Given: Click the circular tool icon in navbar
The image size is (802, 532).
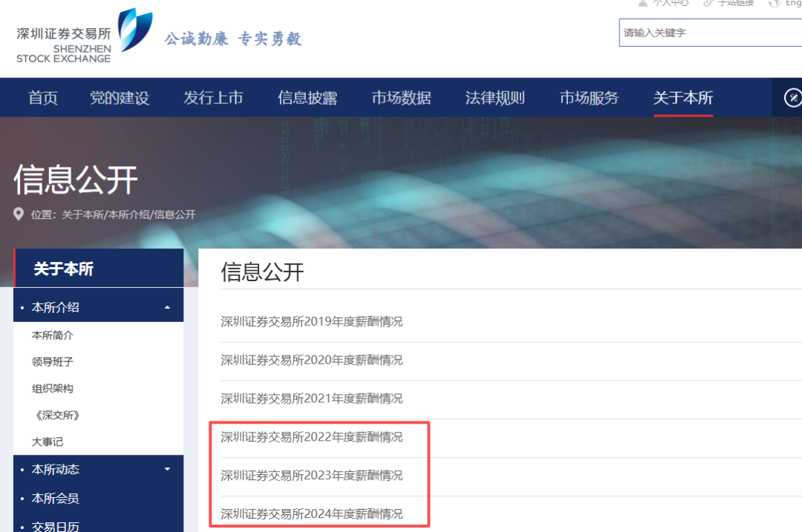Looking at the screenshot, I should pos(792,97).
